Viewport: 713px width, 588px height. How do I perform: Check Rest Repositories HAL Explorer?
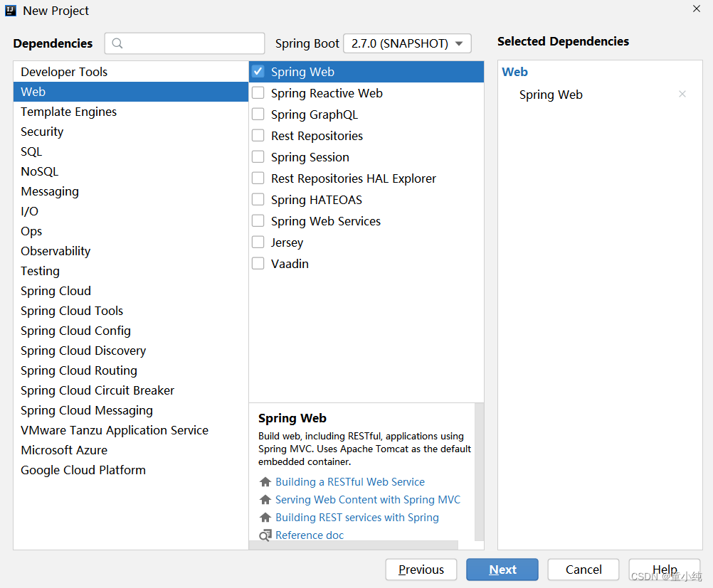tap(258, 178)
